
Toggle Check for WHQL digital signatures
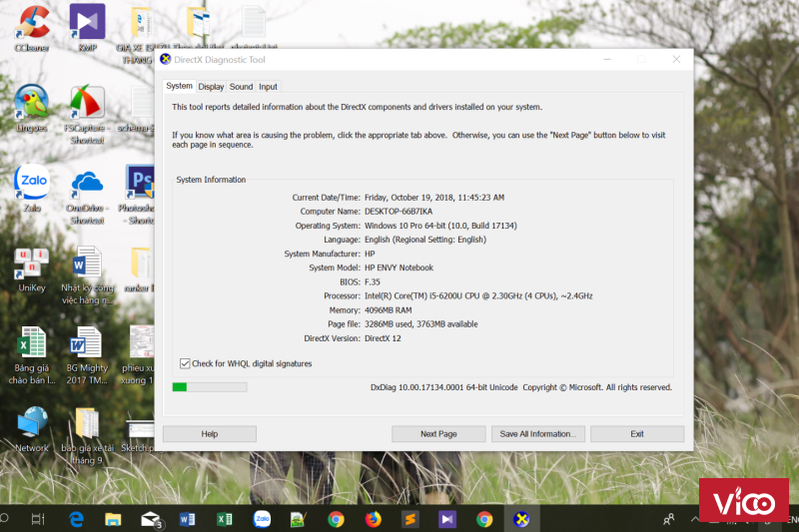[x=185, y=363]
